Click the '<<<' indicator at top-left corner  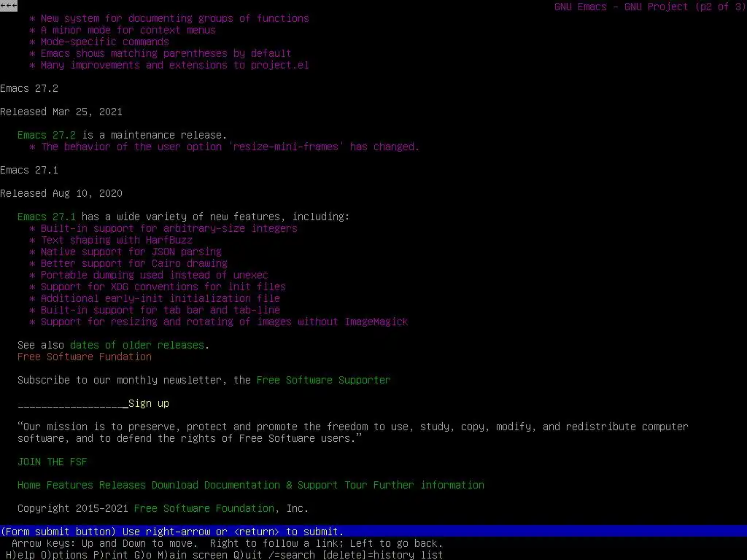click(9, 6)
